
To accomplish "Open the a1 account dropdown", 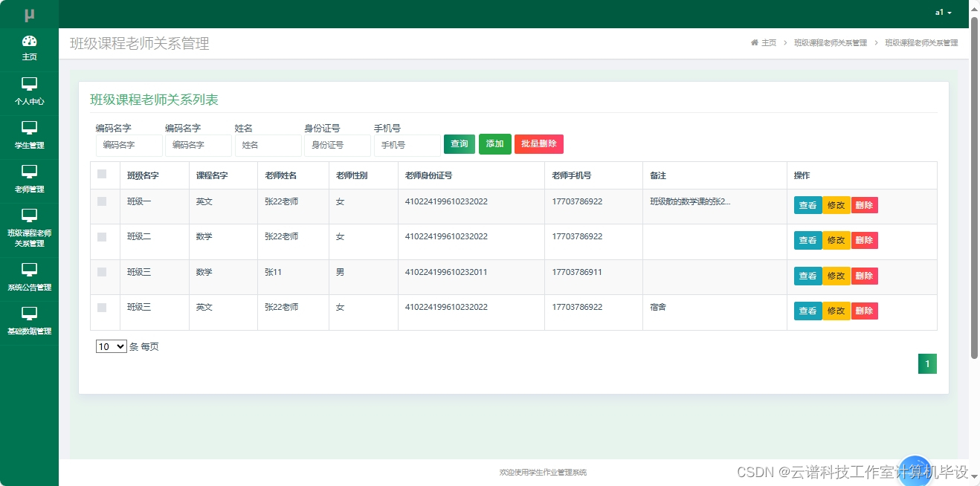I will [943, 13].
